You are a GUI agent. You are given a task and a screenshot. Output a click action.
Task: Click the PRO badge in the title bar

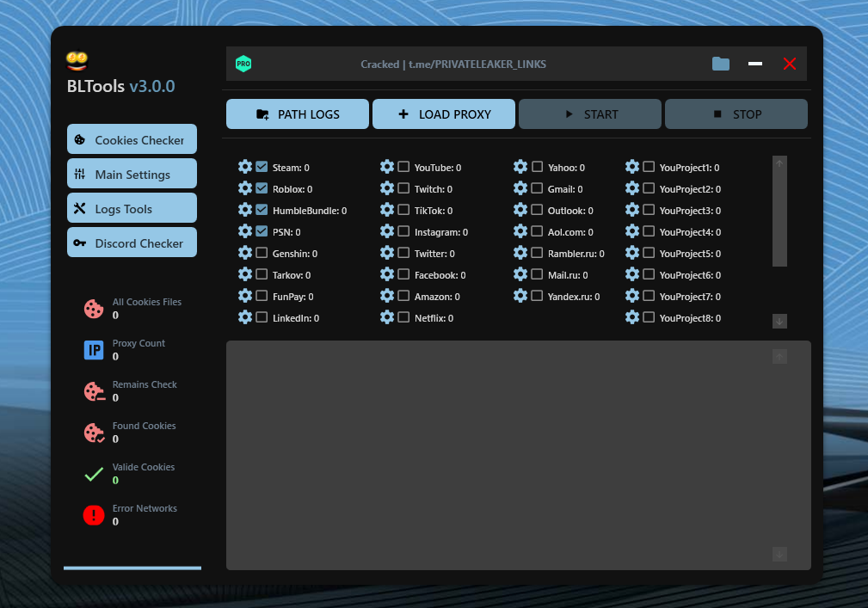coord(243,63)
